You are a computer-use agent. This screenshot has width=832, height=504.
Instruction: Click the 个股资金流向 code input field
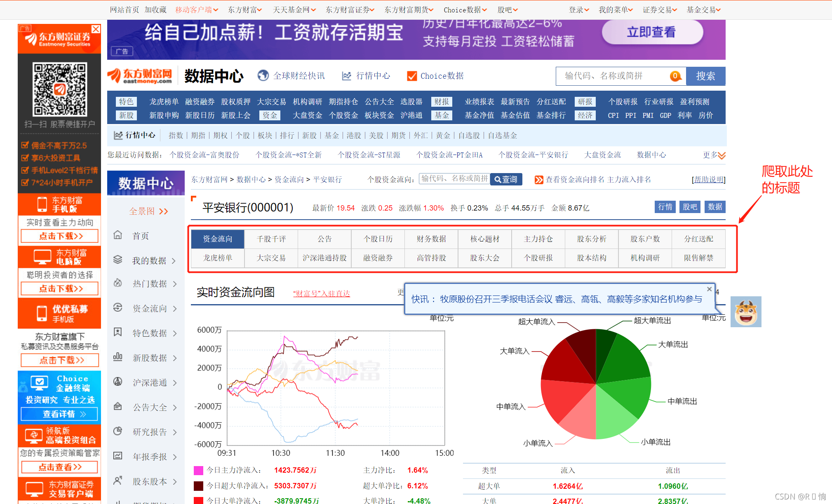point(454,178)
